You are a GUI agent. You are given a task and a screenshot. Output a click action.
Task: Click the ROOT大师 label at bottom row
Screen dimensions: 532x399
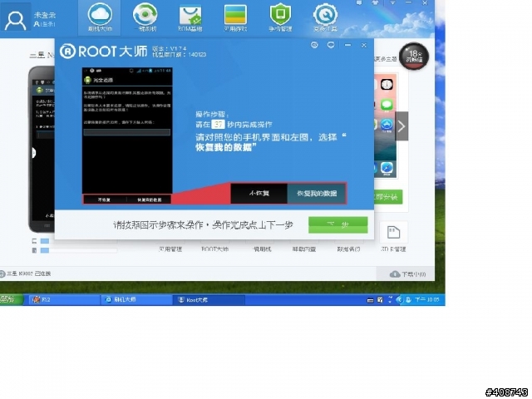click(214, 249)
